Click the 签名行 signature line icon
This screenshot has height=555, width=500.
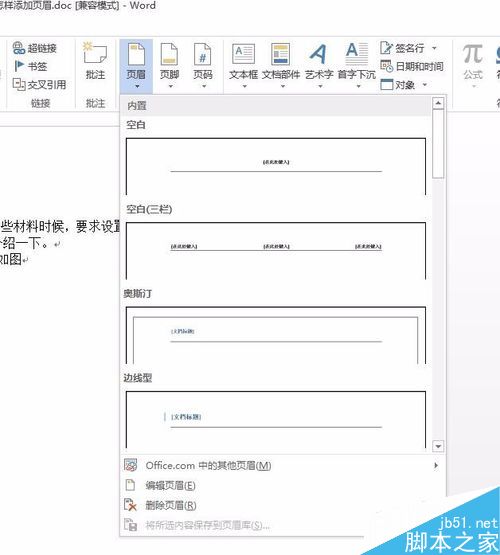tap(386, 47)
